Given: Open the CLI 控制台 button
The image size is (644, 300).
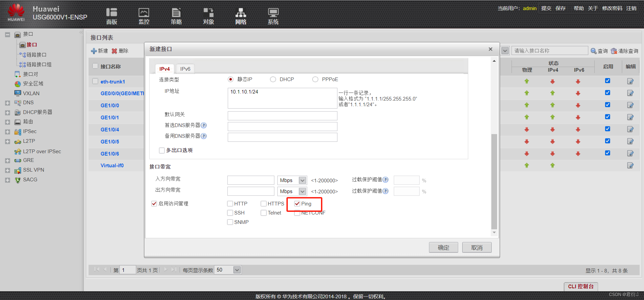Looking at the screenshot, I should (581, 287).
